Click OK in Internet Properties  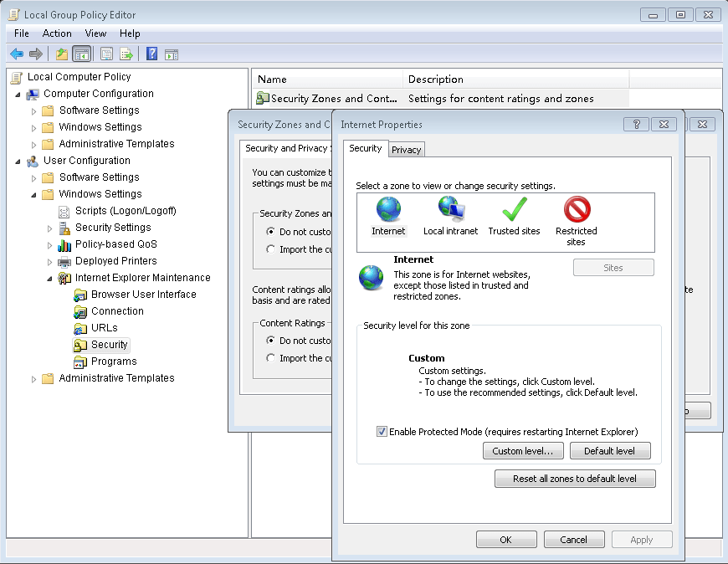coord(506,540)
